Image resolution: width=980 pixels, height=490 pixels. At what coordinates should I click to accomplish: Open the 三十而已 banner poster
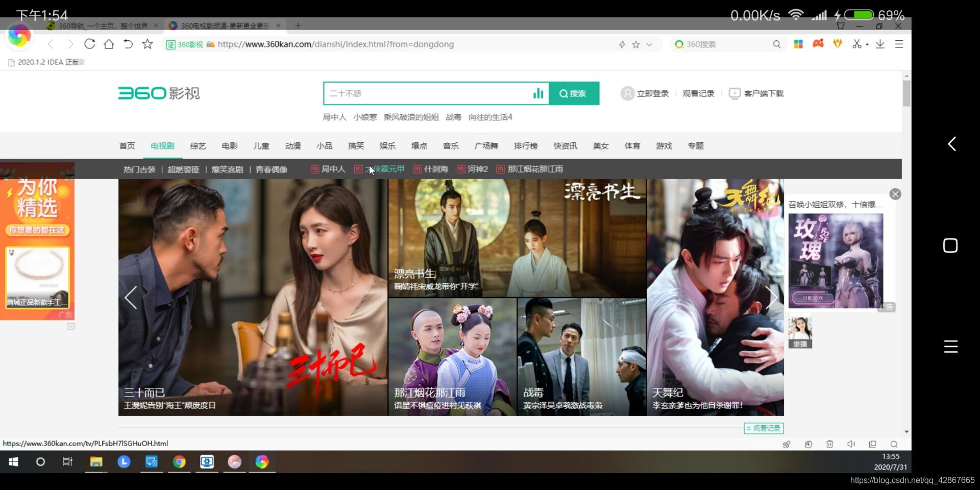tap(253, 297)
